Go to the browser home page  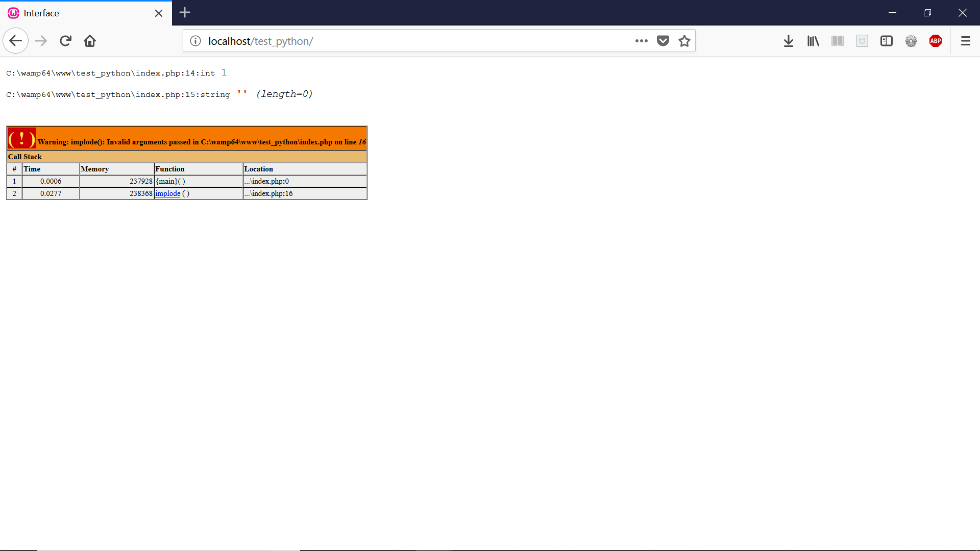point(90,41)
